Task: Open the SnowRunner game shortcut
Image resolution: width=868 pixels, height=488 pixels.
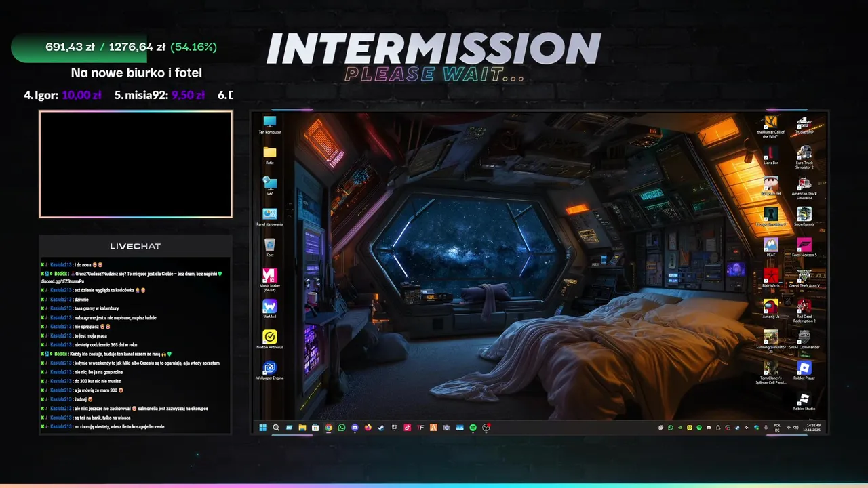Action: point(804,216)
